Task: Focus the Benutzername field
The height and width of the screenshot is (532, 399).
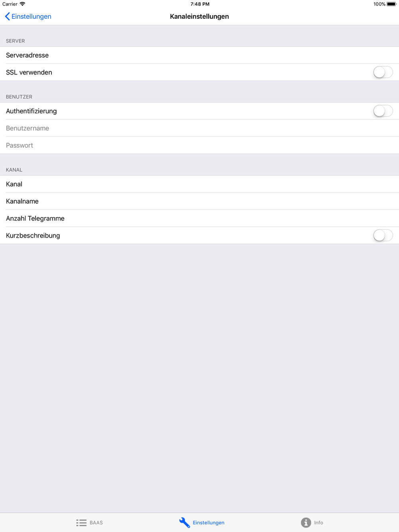Action: (x=199, y=128)
